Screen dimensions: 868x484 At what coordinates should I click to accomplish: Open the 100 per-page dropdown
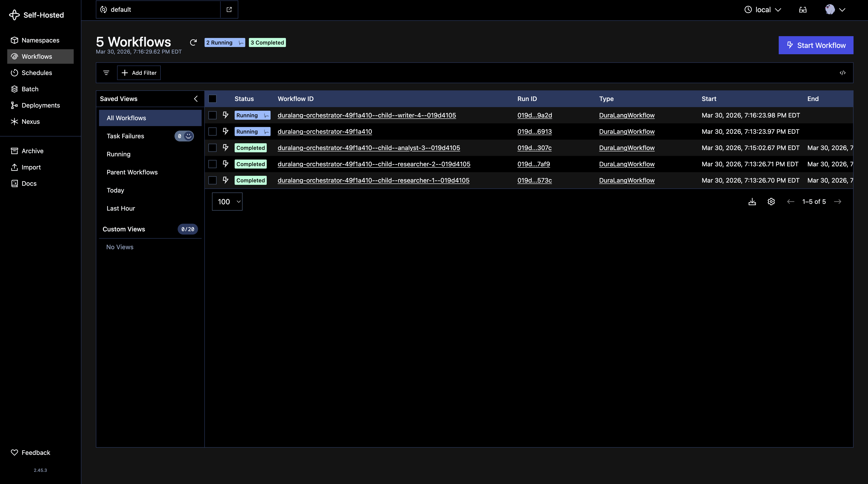pos(227,201)
